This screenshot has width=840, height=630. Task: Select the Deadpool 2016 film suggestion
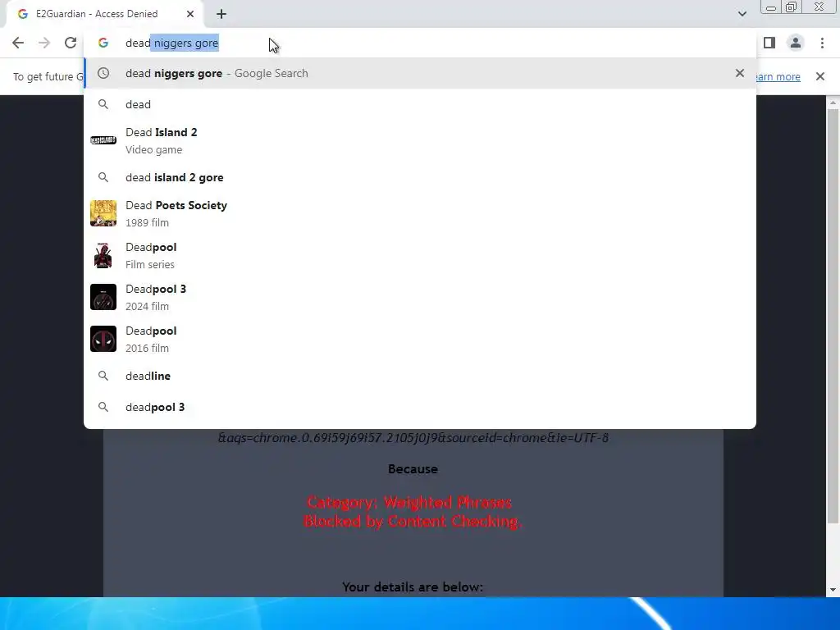point(420,339)
